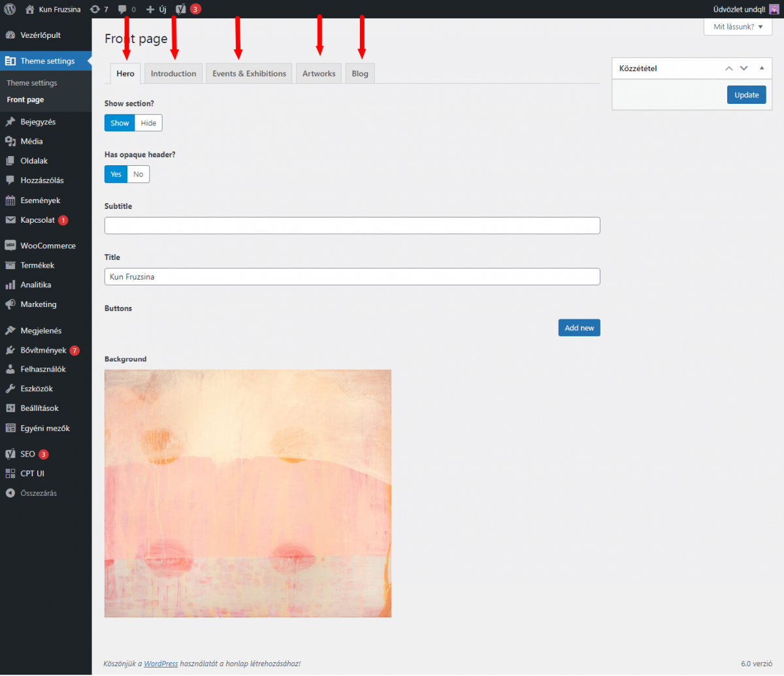Click the pink Background image thumbnail
Viewport: 784px width, 676px height.
(248, 493)
